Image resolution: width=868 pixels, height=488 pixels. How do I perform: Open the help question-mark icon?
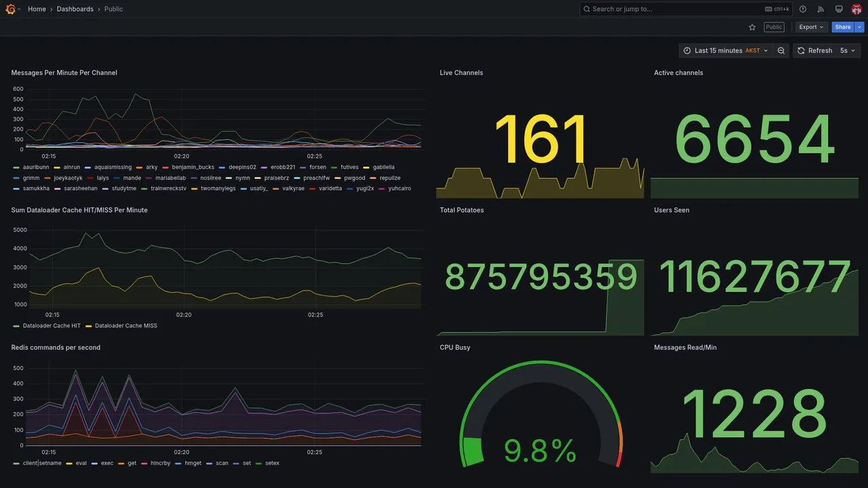click(803, 9)
